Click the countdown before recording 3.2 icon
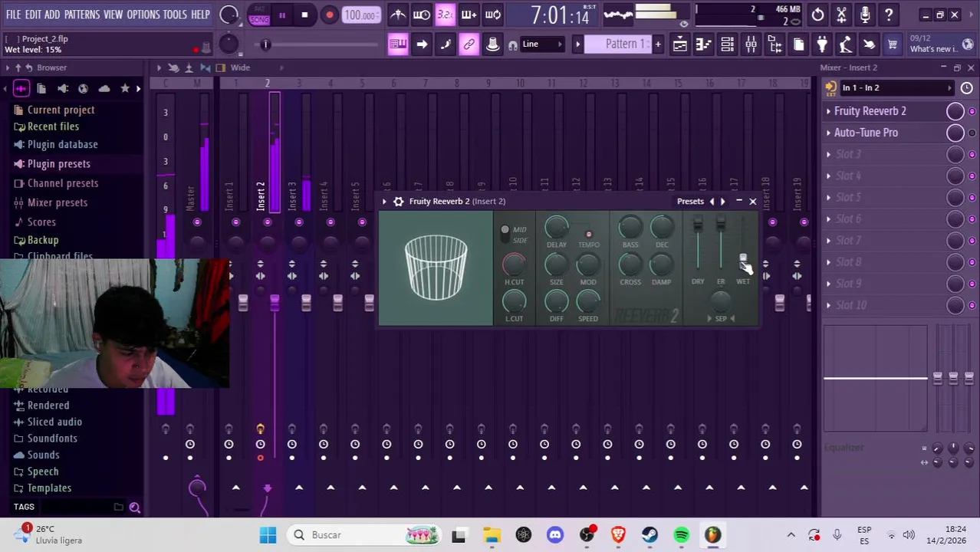980x552 pixels. tap(446, 15)
